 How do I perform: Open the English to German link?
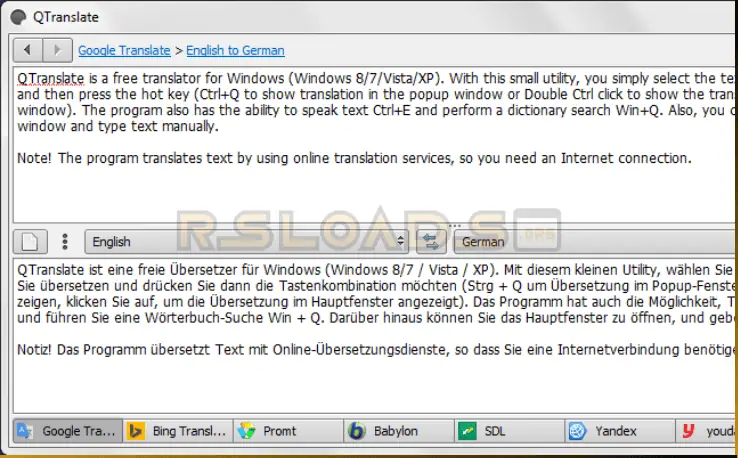coord(235,50)
